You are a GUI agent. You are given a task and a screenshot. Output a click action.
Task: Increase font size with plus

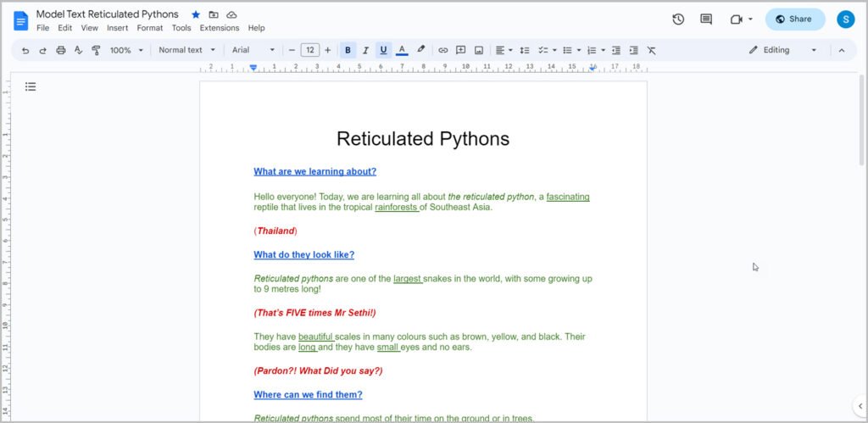(x=328, y=50)
